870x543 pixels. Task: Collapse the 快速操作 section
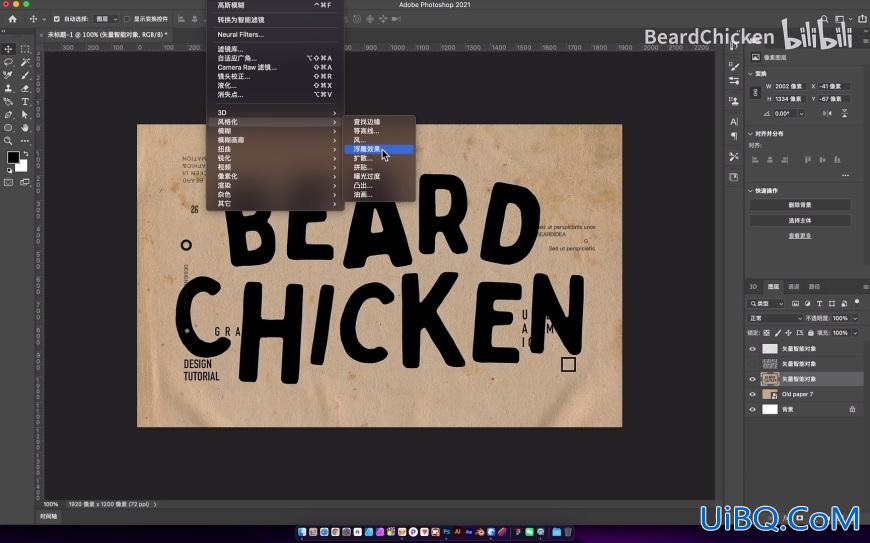[751, 191]
